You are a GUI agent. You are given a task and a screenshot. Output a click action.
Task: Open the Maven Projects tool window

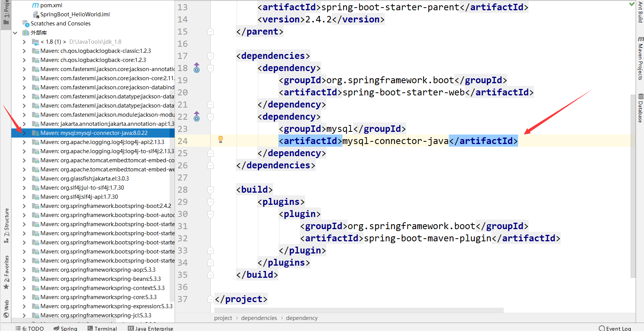pyautogui.click(x=640, y=58)
